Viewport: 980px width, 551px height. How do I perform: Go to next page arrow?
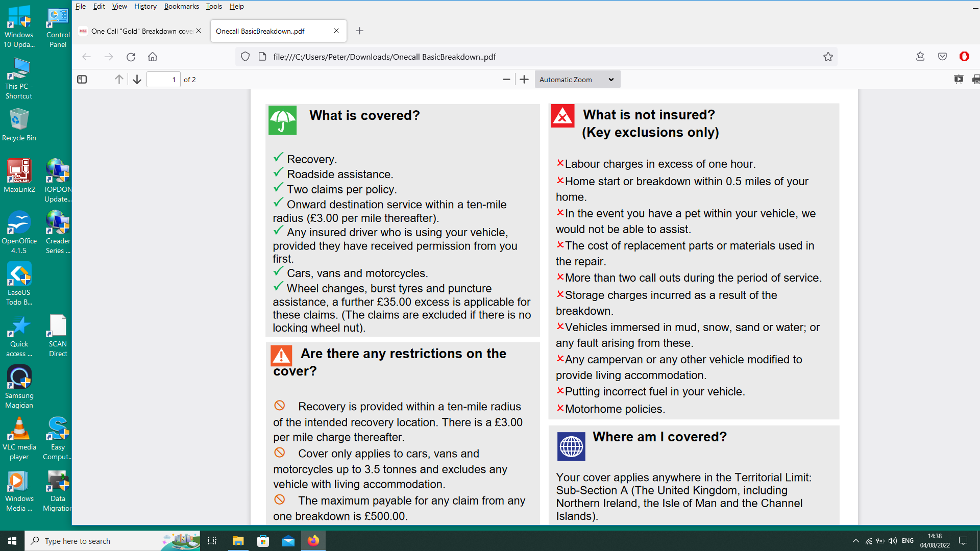coord(137,80)
